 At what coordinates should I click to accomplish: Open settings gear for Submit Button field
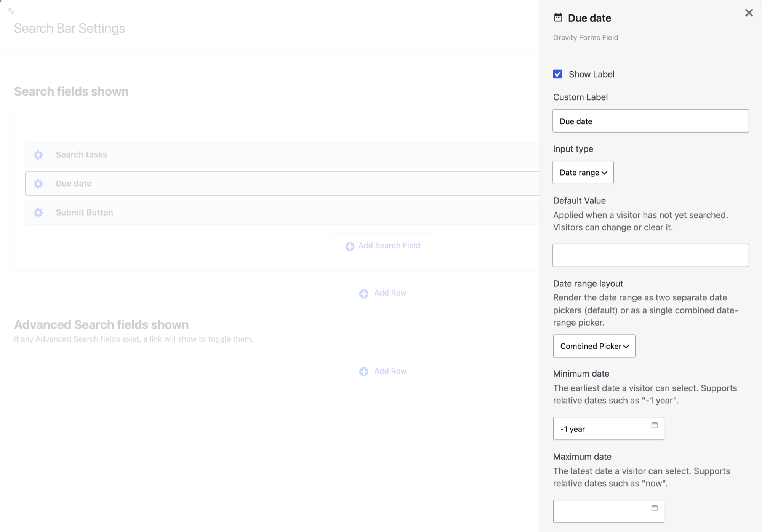[x=38, y=212]
